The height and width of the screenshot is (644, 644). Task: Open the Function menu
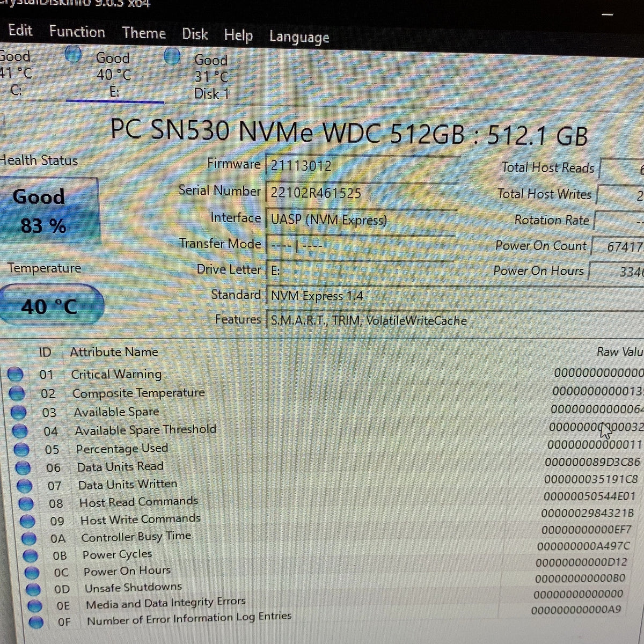coord(77,32)
